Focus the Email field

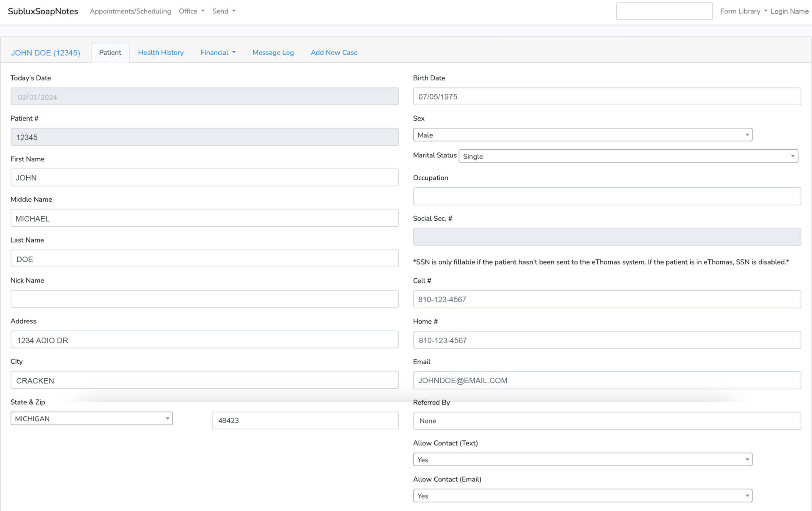click(607, 380)
